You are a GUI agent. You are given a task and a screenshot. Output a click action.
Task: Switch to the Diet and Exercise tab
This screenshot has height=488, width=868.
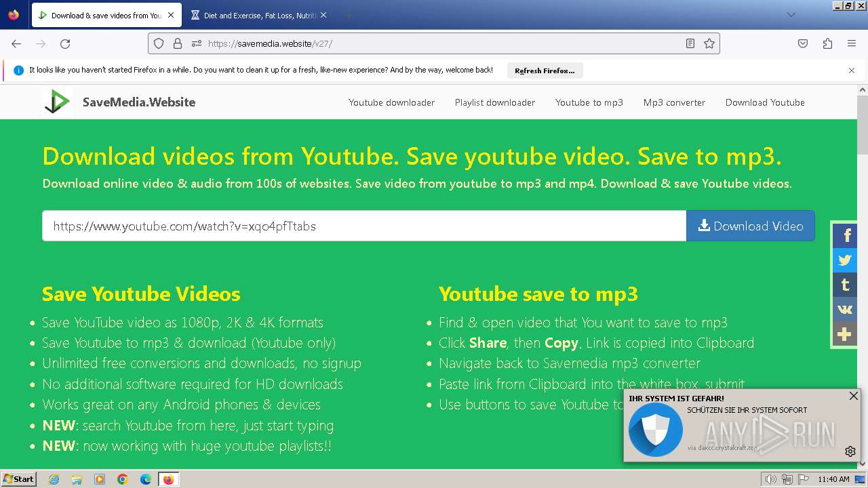pyautogui.click(x=260, y=15)
